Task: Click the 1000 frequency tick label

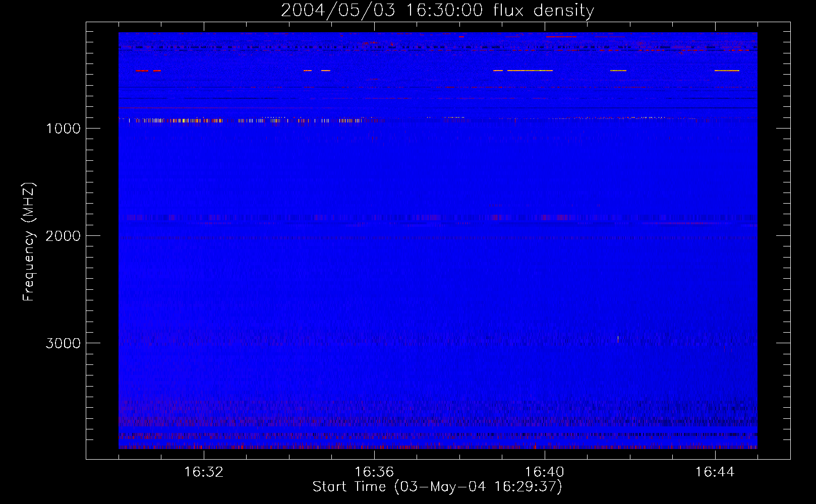Action: (x=63, y=129)
